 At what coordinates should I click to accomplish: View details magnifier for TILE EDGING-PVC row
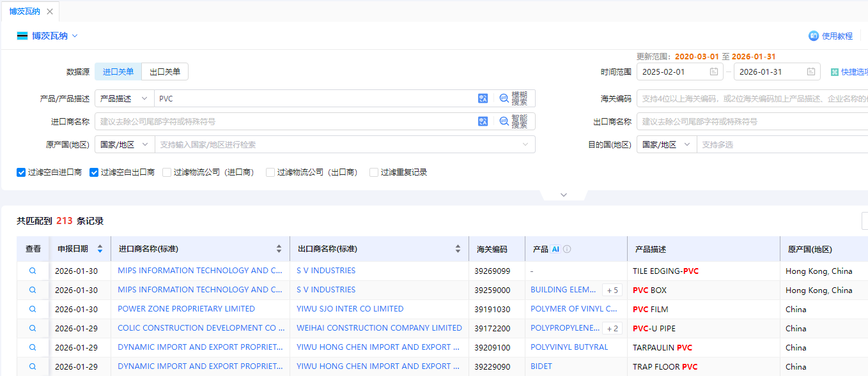point(33,271)
